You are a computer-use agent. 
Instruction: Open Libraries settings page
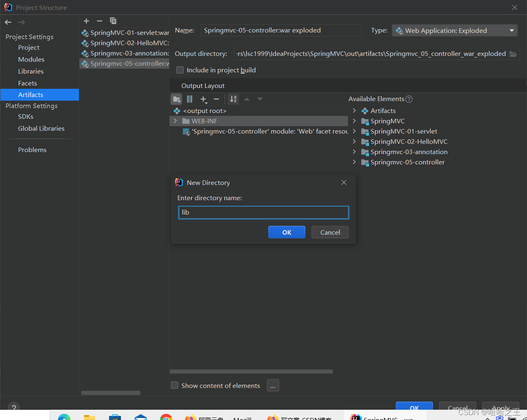tap(31, 72)
